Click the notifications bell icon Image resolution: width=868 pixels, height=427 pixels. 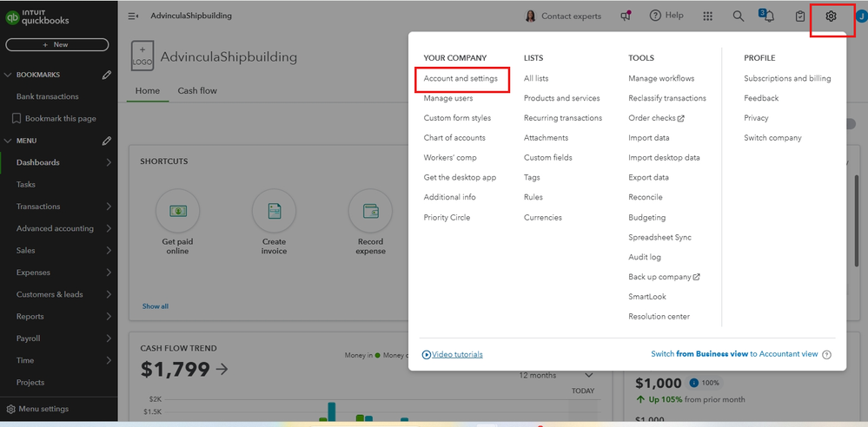[769, 16]
